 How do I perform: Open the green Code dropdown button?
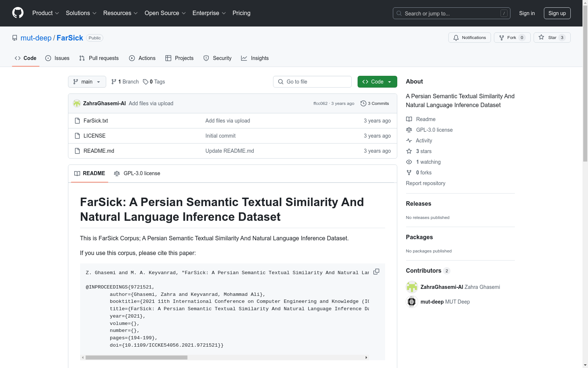(x=377, y=82)
